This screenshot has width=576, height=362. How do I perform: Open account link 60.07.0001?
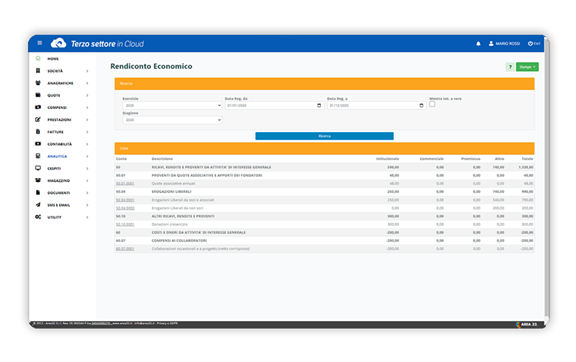tap(125, 249)
